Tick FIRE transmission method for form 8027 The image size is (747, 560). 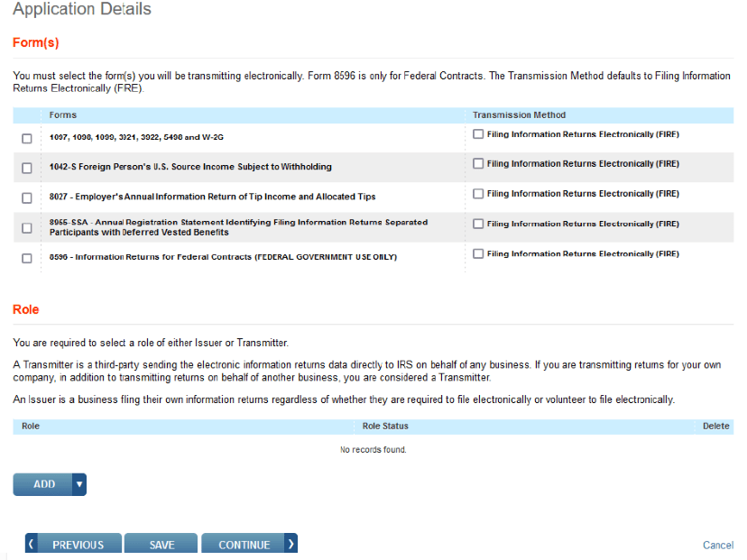tap(479, 194)
